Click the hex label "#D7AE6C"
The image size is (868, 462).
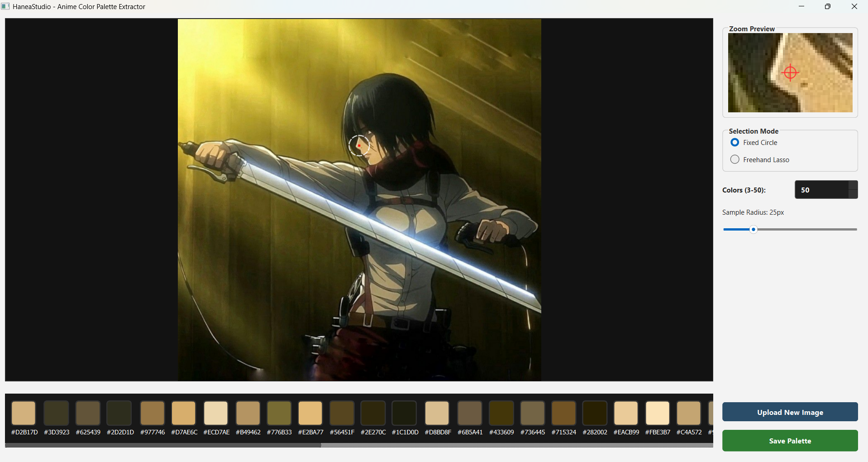click(x=184, y=432)
